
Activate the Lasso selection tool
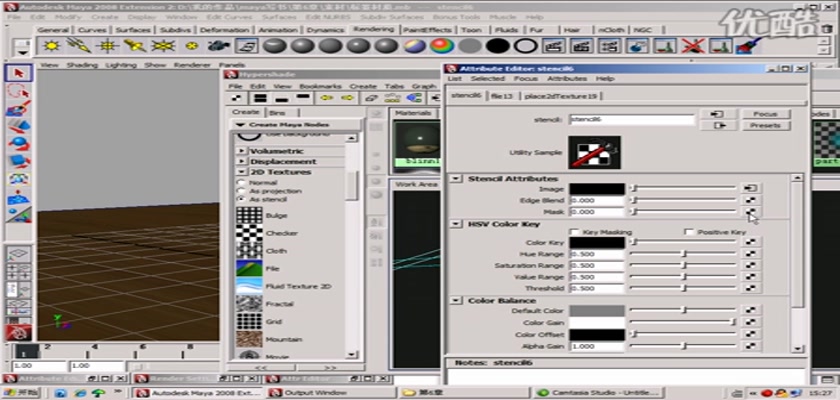click(x=19, y=91)
